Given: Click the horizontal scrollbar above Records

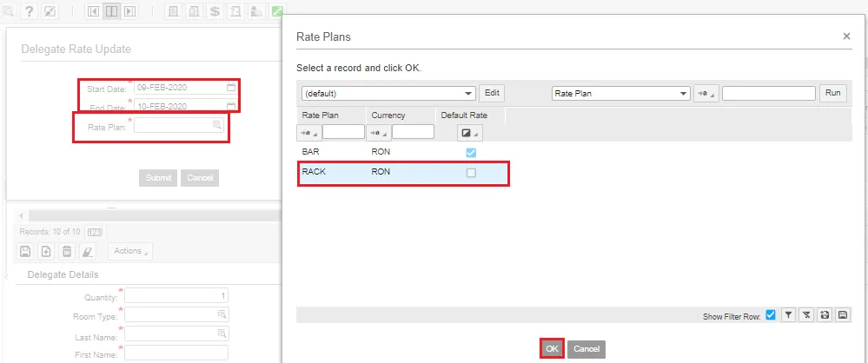Looking at the screenshot, I should [x=154, y=215].
